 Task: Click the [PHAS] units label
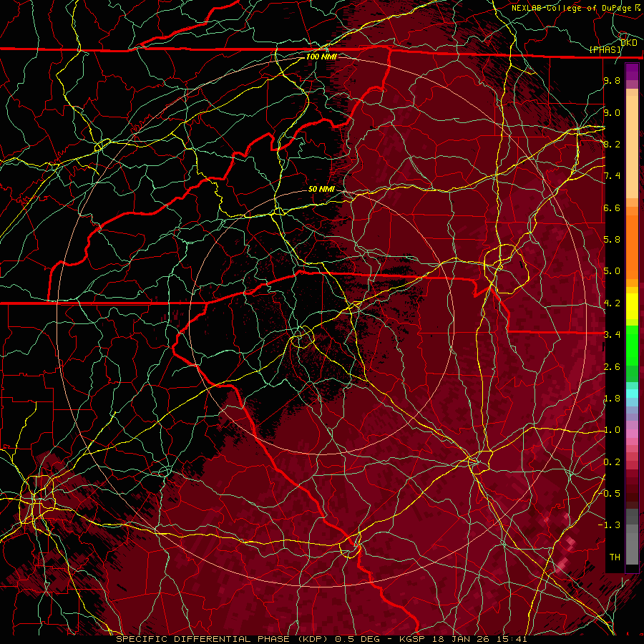pos(605,50)
